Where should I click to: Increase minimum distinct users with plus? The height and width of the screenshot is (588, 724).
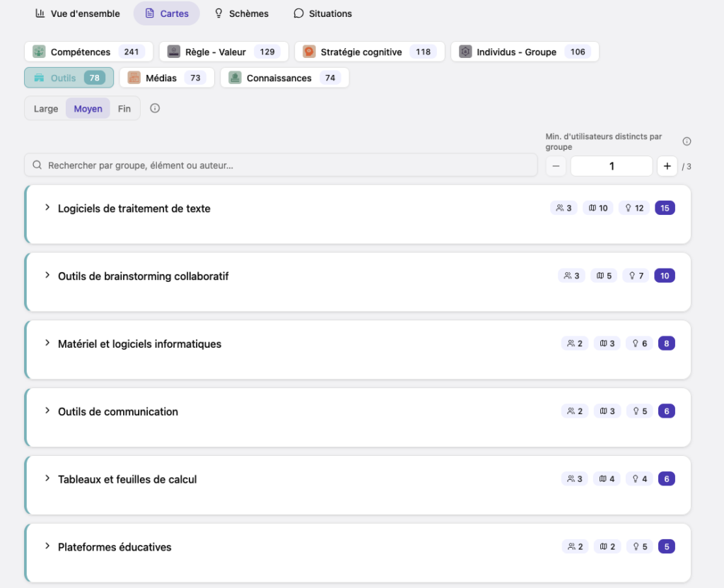pyautogui.click(x=667, y=166)
